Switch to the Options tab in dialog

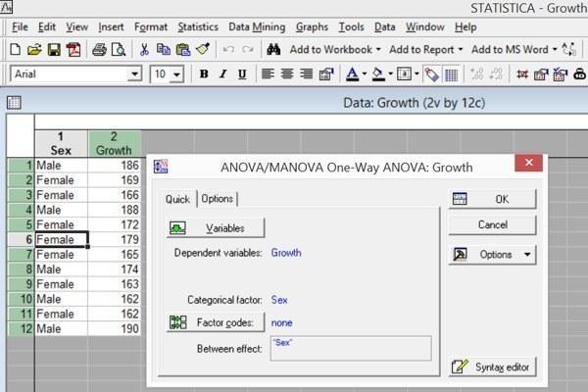coord(218,199)
